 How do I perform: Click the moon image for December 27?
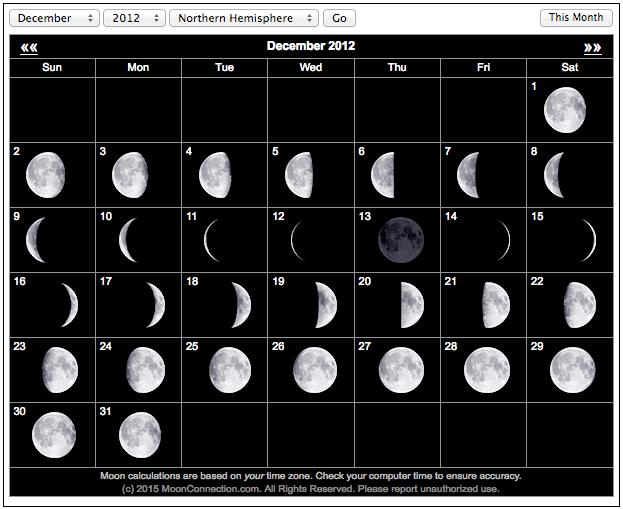click(401, 370)
